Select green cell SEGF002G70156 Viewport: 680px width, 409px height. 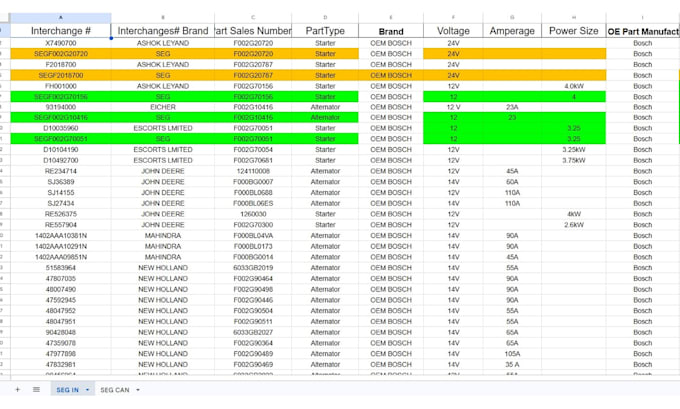tap(61, 97)
